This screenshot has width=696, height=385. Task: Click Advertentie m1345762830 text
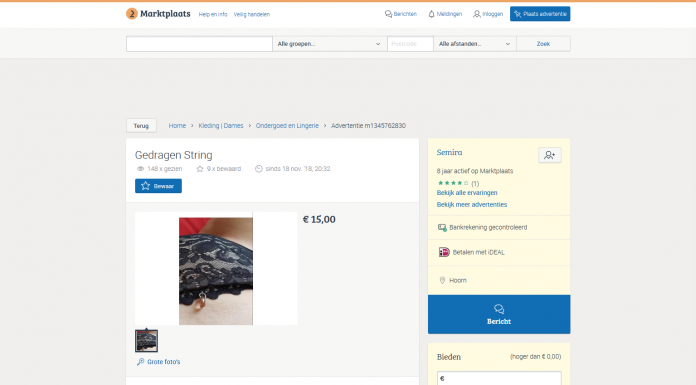coord(368,126)
